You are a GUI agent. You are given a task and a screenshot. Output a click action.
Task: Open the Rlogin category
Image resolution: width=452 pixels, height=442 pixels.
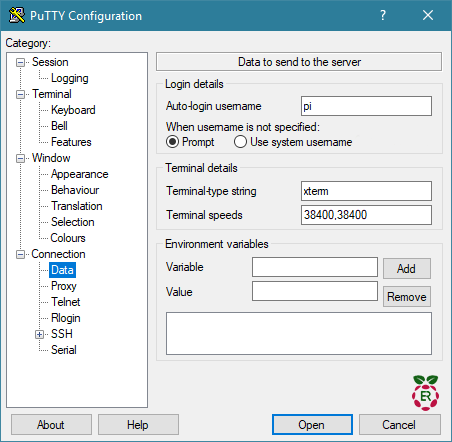pos(66,318)
